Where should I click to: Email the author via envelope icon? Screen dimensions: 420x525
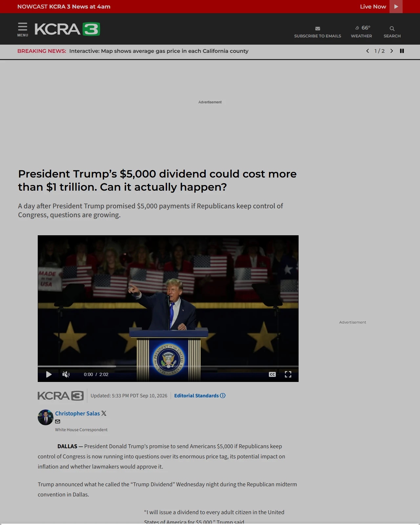(58, 422)
